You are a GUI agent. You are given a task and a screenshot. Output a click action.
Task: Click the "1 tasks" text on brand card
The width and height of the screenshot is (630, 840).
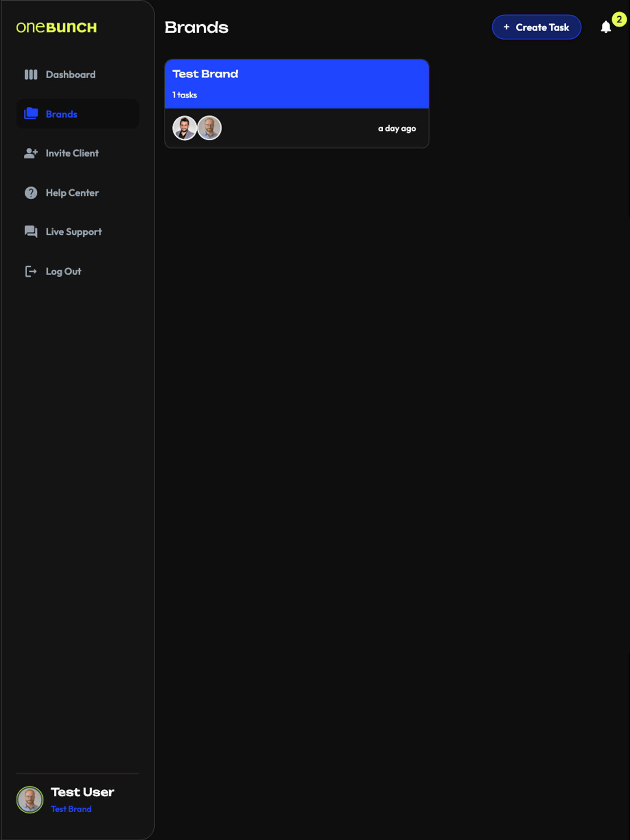tap(185, 95)
